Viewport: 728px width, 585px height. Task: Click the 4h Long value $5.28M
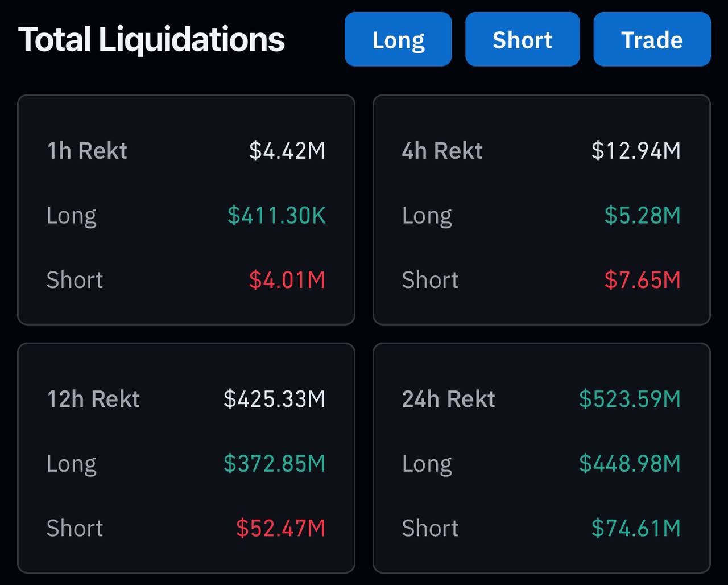[x=642, y=216]
